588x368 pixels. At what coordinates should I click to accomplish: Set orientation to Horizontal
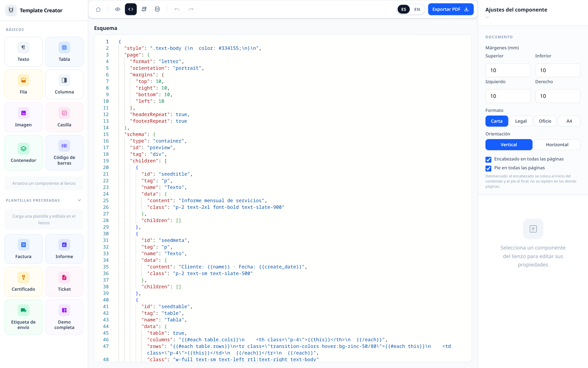pyautogui.click(x=557, y=145)
